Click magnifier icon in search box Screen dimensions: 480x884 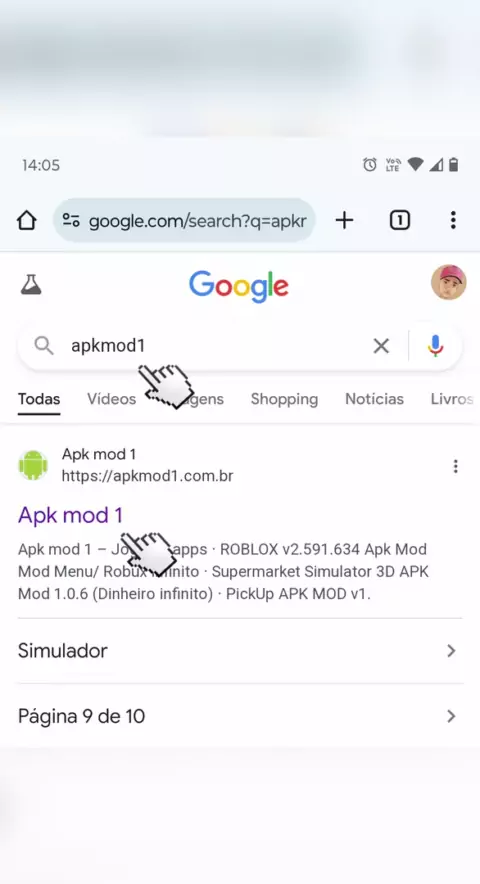(43, 346)
